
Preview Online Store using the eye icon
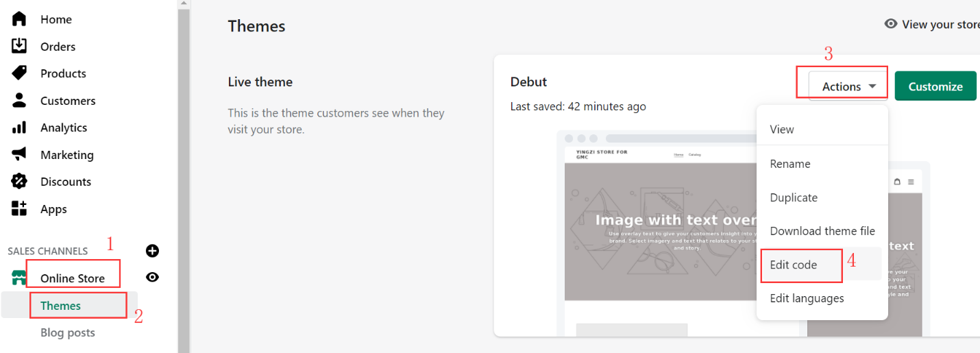point(152,278)
